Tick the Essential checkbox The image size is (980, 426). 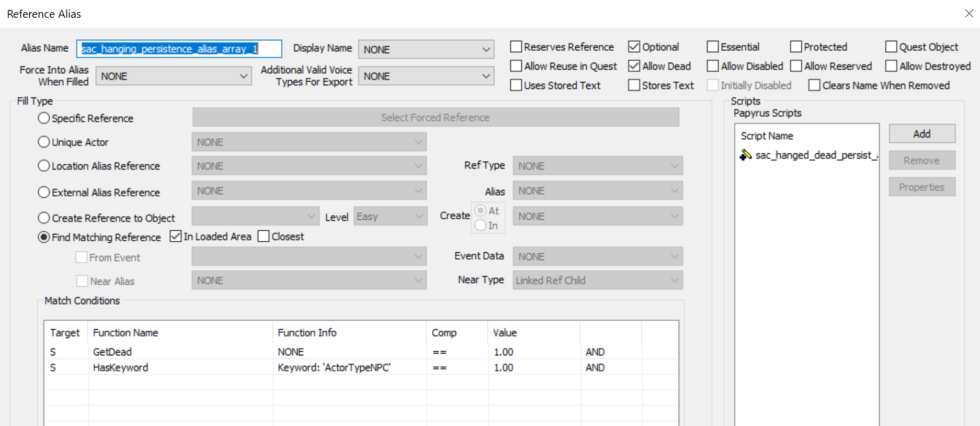tap(713, 47)
